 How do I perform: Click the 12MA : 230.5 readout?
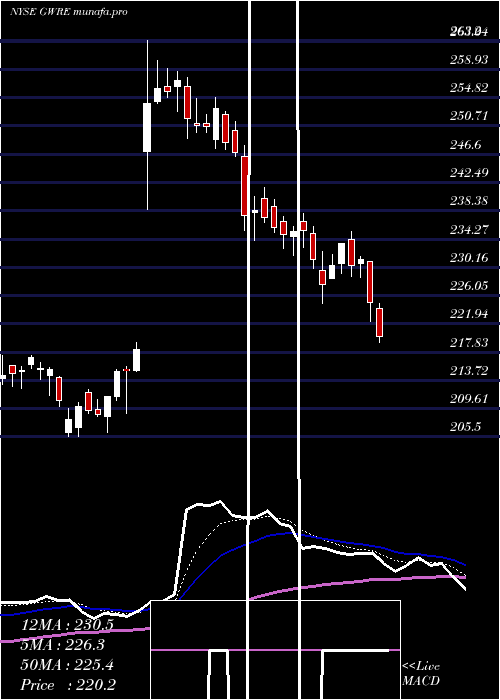coord(67,625)
